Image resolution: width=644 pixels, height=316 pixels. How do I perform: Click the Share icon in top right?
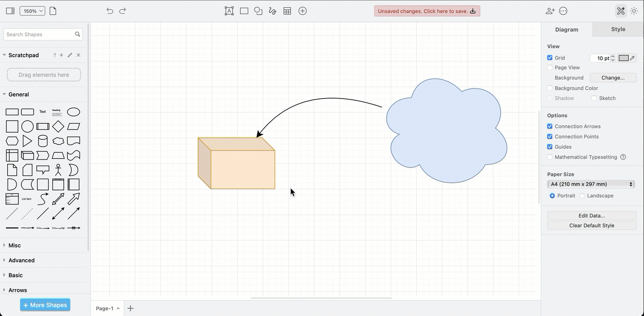[x=550, y=11]
